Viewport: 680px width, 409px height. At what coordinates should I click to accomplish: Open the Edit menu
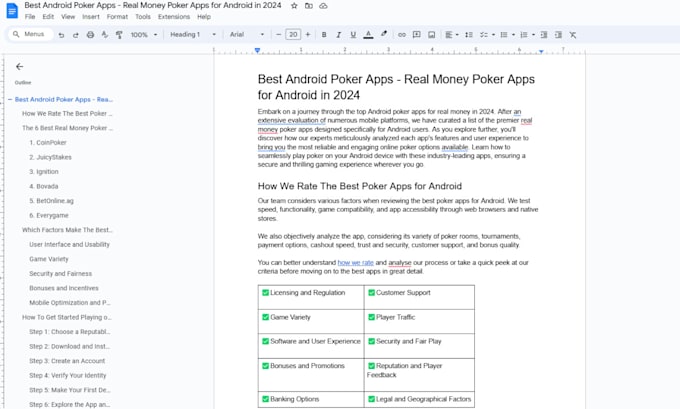pos(48,16)
